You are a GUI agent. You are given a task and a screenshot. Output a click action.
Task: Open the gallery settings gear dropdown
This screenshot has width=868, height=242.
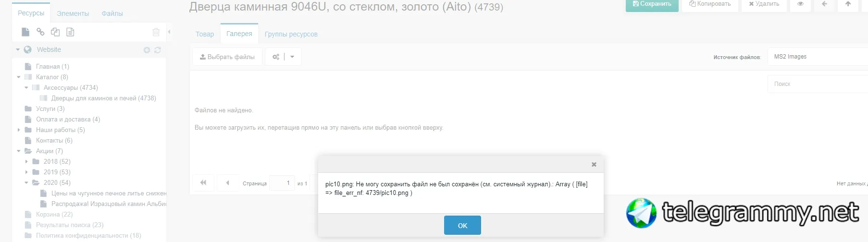point(283,57)
